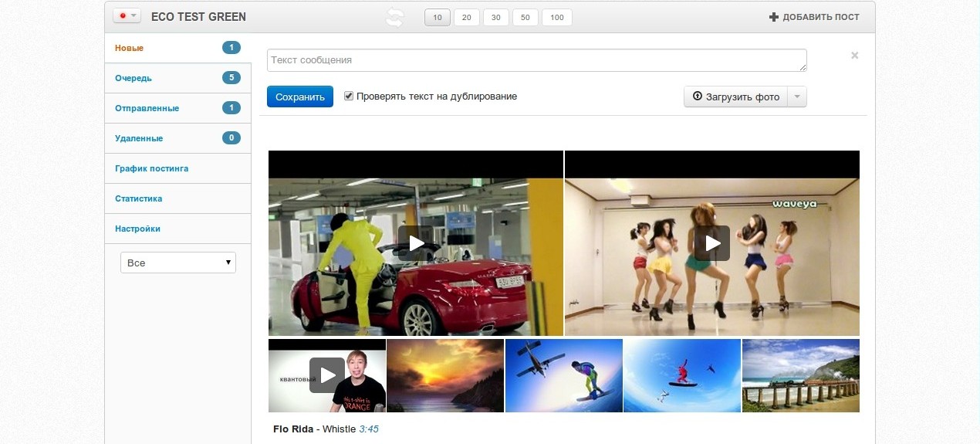Switch to the Отправленные tab
Image resolution: width=980 pixels, height=444 pixels.
pos(147,108)
